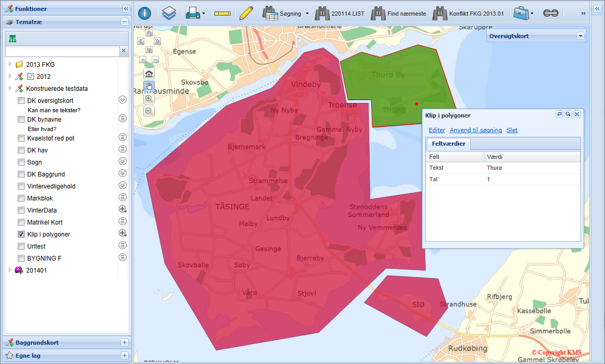Image resolution: width=605 pixels, height=364 pixels.
Task: Show more toolbar items via overflow chevron
Action: coord(584,14)
